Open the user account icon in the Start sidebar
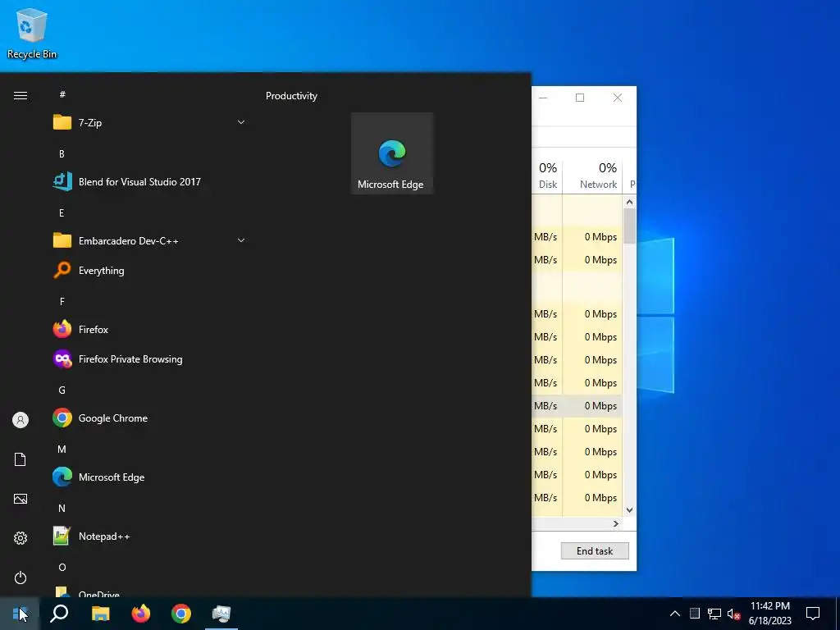 [x=21, y=420]
